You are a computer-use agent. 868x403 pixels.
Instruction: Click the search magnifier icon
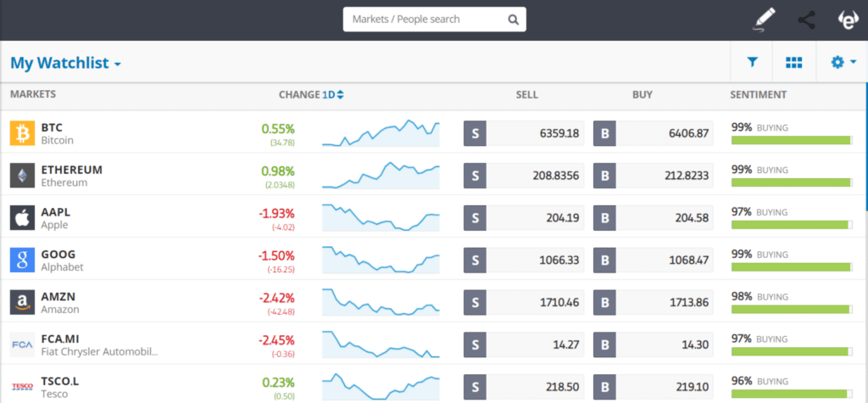[513, 20]
